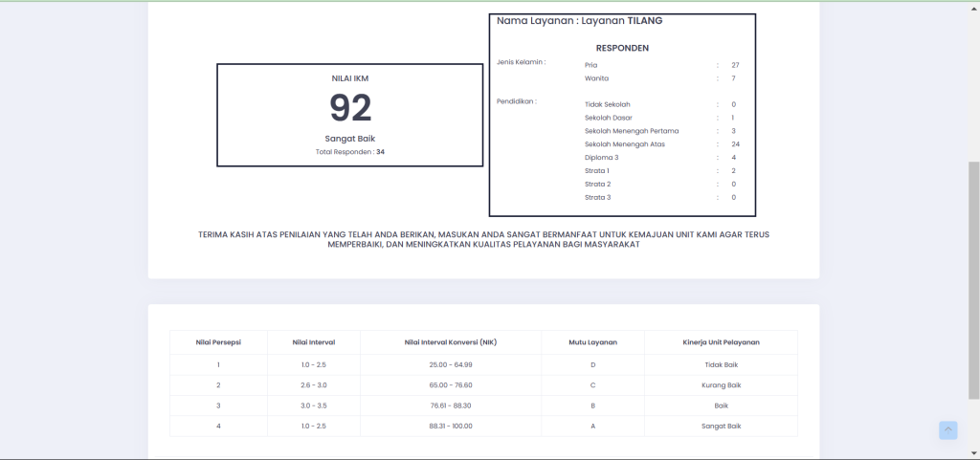Click the Nilai Interval Konversi (NIK) header
Viewport: 980px width, 460px height.
click(451, 341)
